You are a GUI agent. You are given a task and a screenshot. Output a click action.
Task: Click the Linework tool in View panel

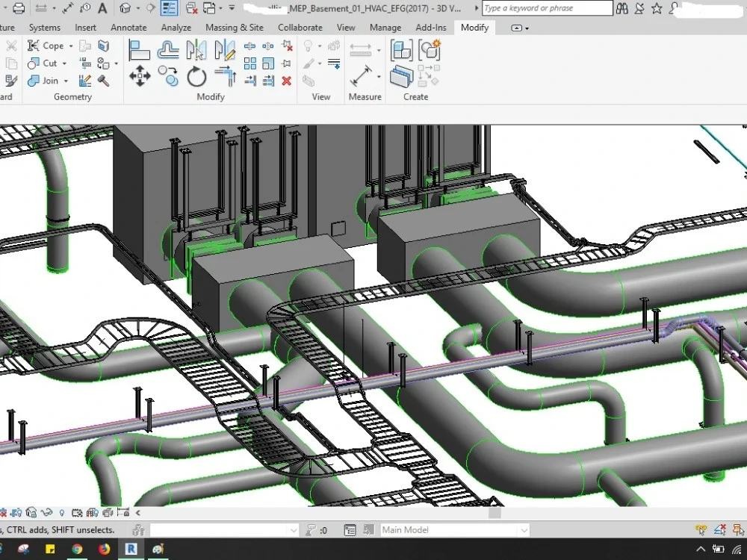[333, 63]
